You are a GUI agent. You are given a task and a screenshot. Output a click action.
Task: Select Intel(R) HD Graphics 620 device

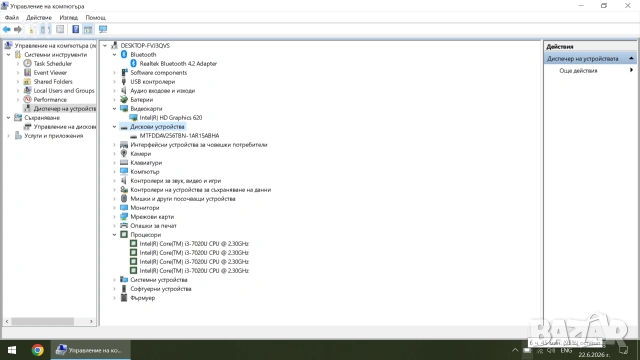point(171,118)
